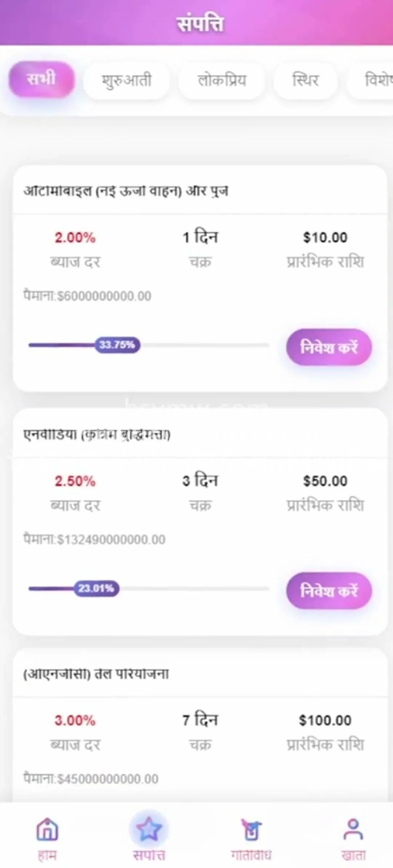The image size is (393, 868).
Task: Open the activity icon in bottom navigation
Action: [x=251, y=830]
